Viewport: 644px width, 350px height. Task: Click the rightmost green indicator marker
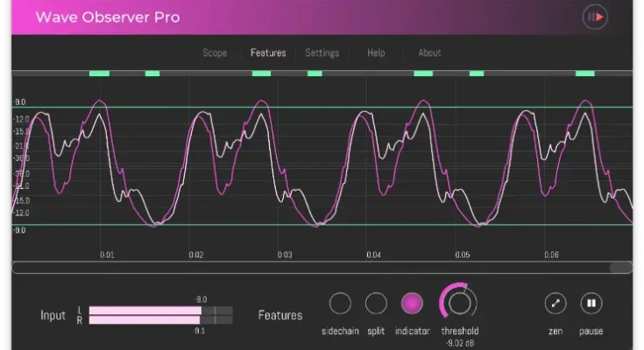click(x=585, y=73)
